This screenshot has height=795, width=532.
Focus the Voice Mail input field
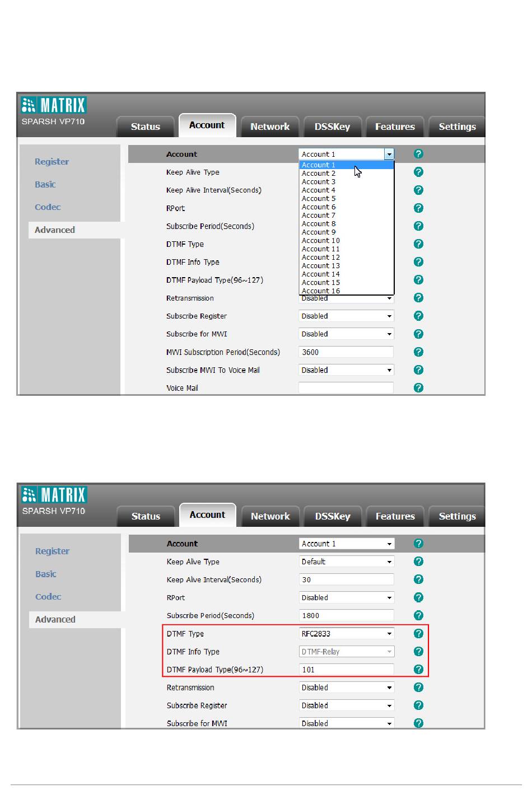(346, 388)
